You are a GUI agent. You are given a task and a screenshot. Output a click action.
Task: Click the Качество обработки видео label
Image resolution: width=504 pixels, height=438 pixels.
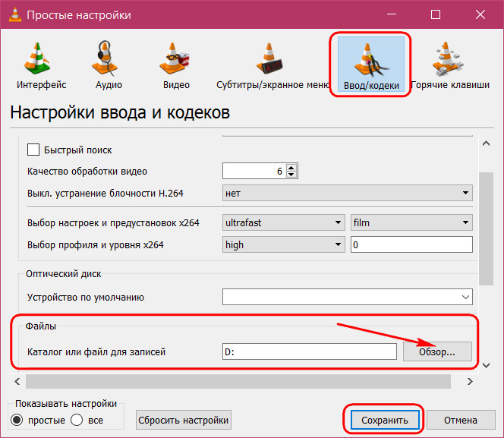87,172
